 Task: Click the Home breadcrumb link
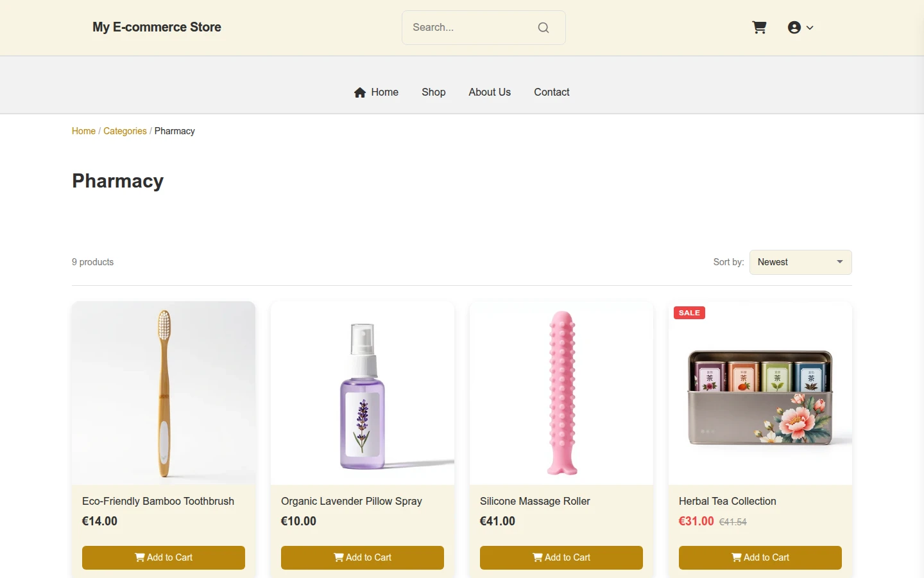click(83, 131)
